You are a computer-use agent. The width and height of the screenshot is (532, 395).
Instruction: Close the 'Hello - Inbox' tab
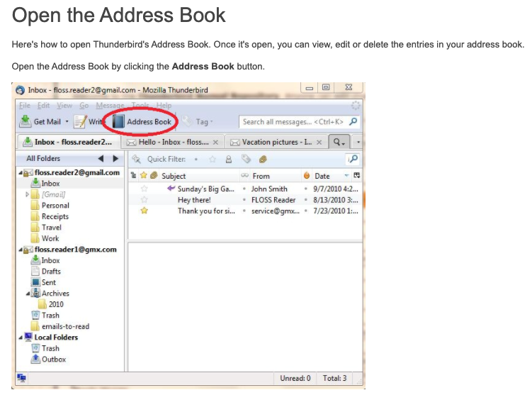coord(215,142)
